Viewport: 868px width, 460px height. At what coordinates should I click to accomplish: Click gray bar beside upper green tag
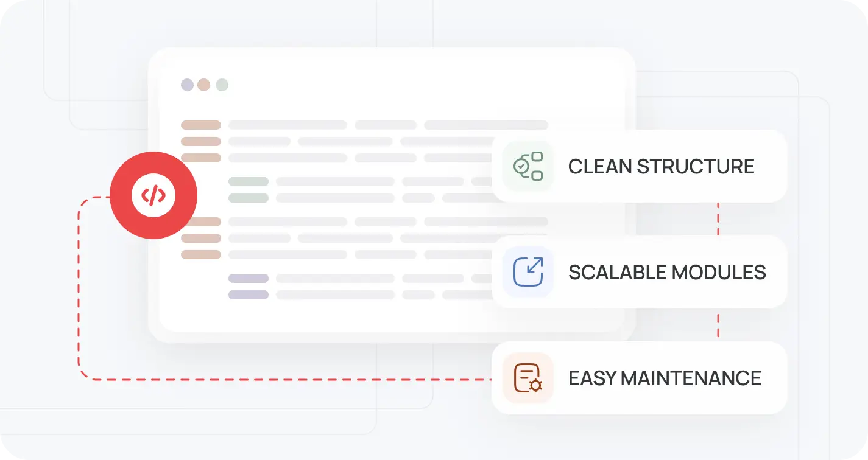[335, 181]
